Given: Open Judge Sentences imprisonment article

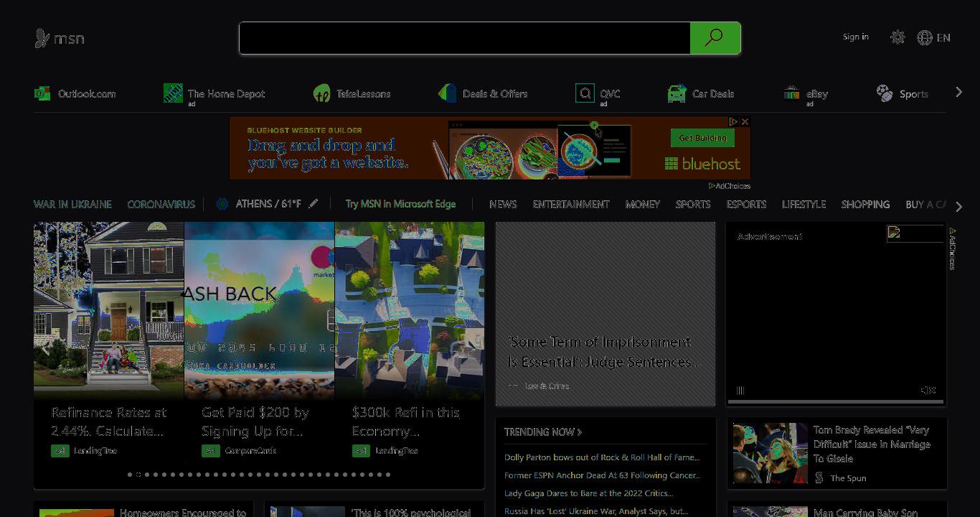Looking at the screenshot, I should (605, 352).
